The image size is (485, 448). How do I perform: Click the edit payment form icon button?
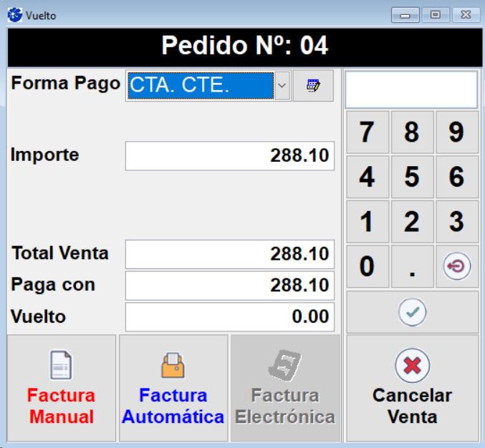click(313, 85)
